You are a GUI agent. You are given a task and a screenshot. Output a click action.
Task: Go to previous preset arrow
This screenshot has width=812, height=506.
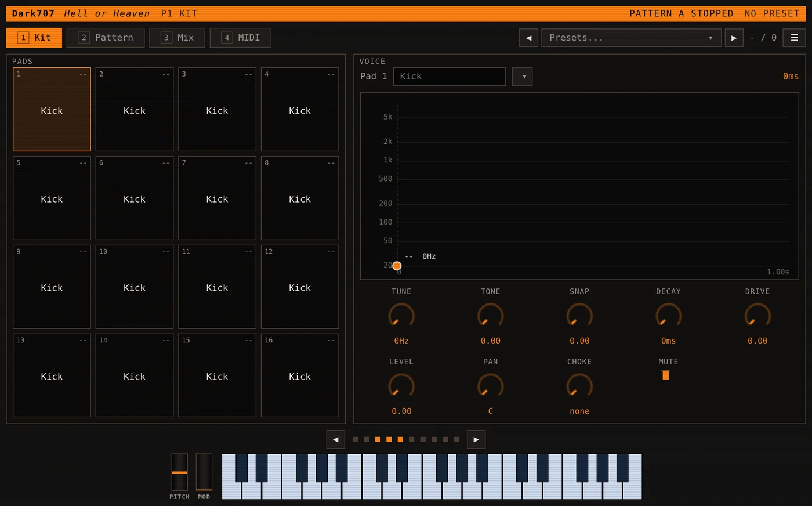(x=528, y=38)
